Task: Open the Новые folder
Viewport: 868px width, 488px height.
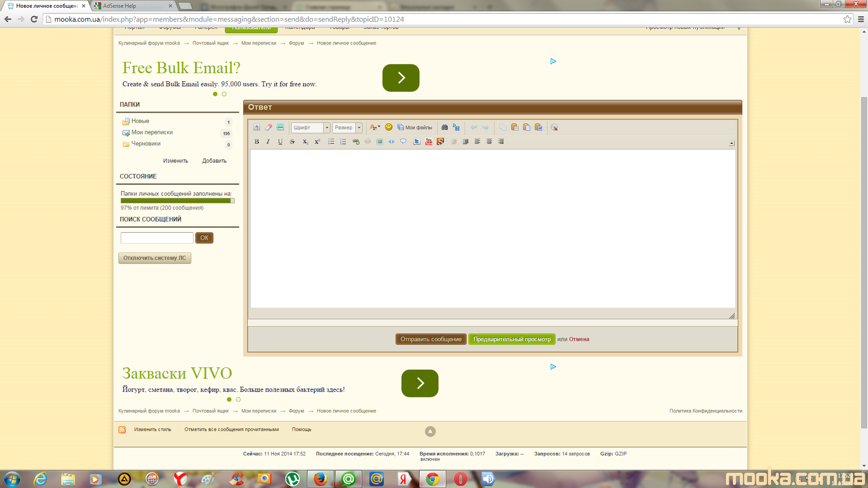Action: point(140,121)
